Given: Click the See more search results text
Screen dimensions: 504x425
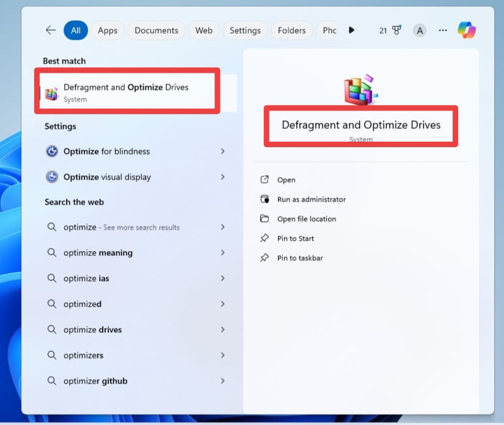Looking at the screenshot, I should 142,227.
